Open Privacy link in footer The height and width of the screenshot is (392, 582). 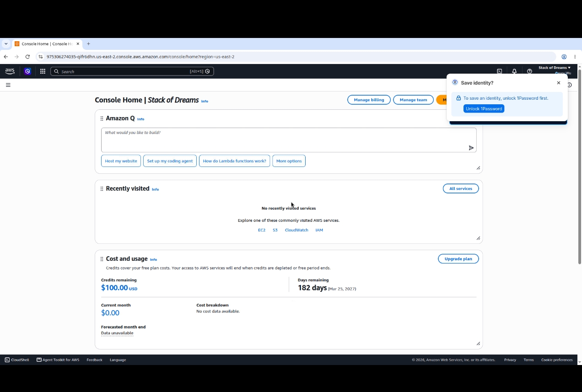(x=510, y=360)
